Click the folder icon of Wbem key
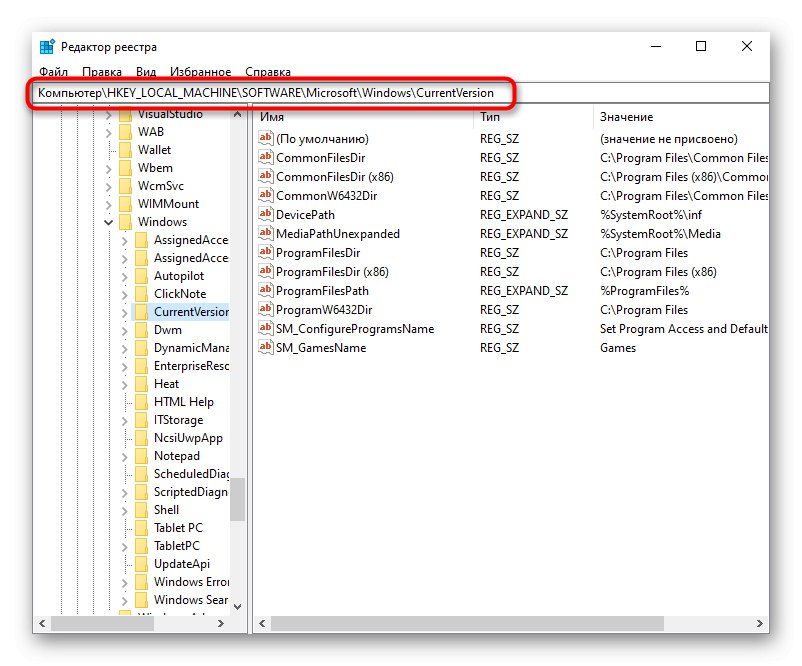The image size is (802, 666). (125, 168)
